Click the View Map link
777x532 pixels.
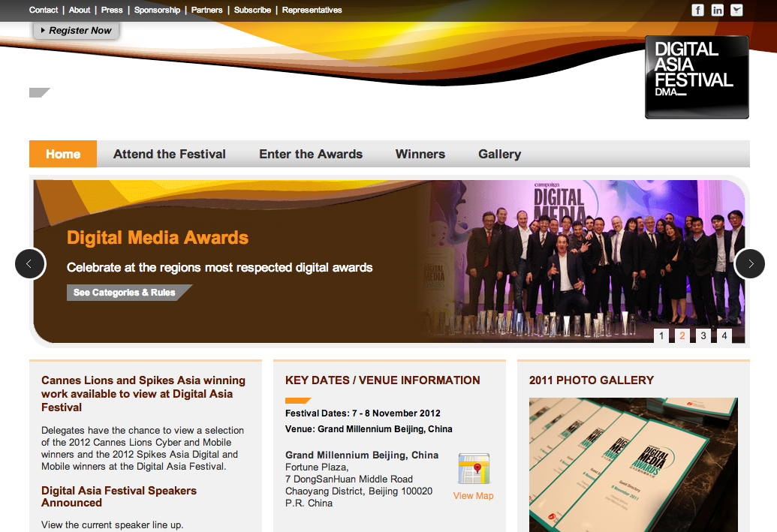click(x=473, y=496)
